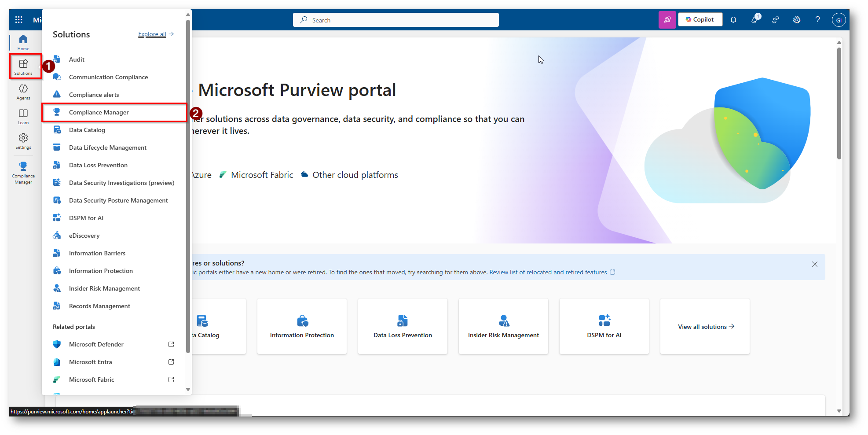
Task: Click the people feedback icon in header
Action: (776, 20)
